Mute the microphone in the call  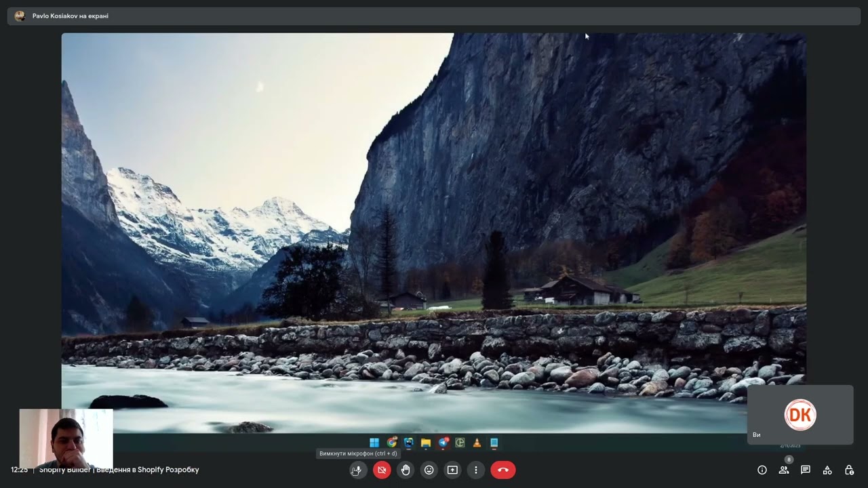pyautogui.click(x=358, y=470)
